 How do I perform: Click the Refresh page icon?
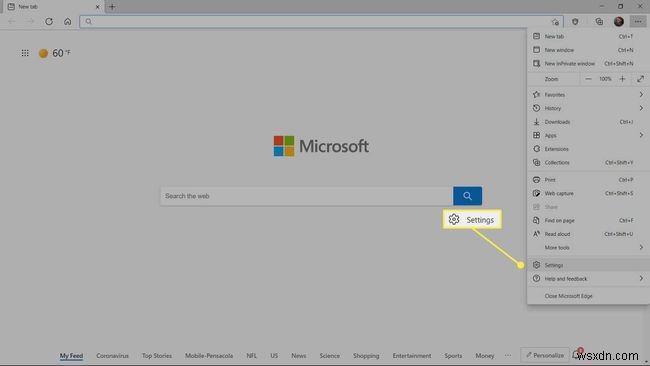point(49,22)
